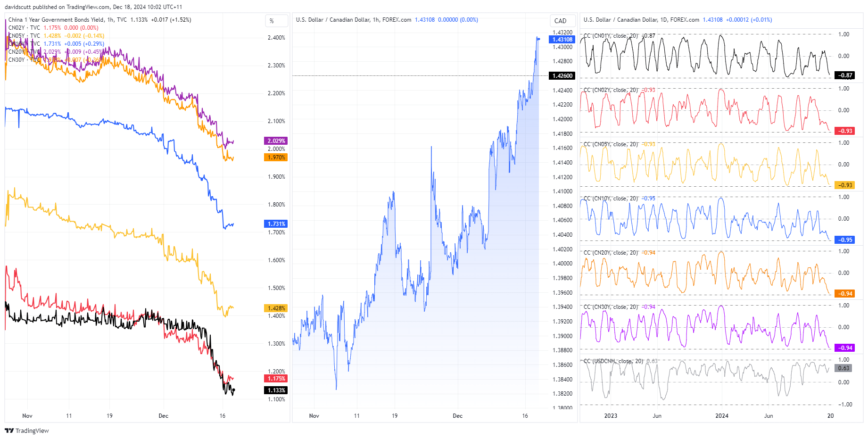Click the black 1.42600 horizontal line label
868x439 pixels.
[562, 76]
